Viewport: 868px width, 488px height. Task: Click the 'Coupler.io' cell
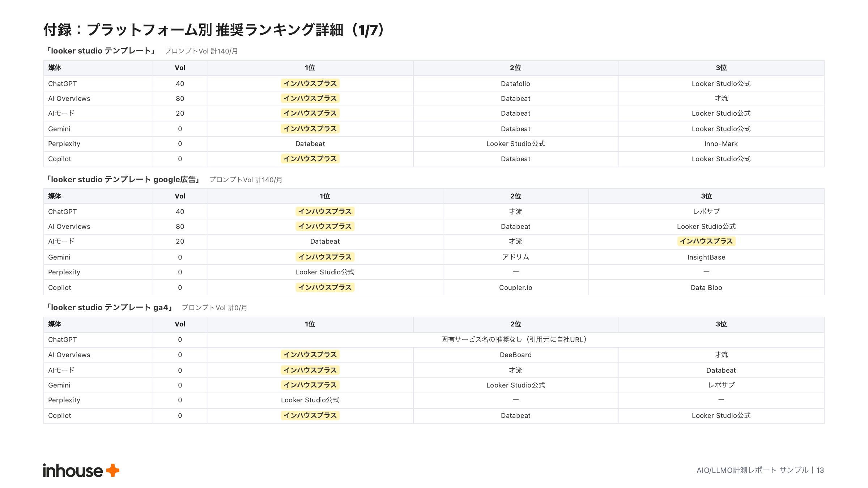pos(515,288)
